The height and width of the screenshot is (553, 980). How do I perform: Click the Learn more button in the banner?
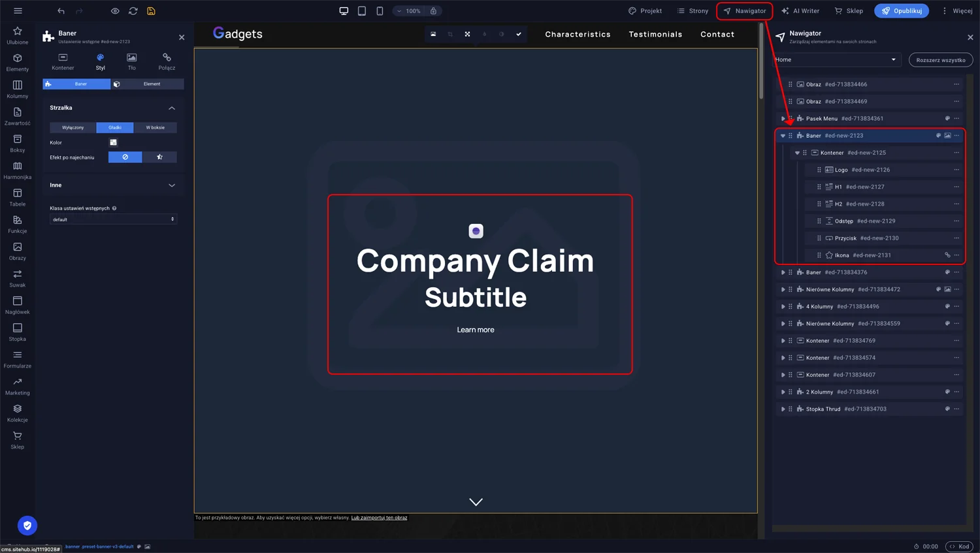[476, 330]
